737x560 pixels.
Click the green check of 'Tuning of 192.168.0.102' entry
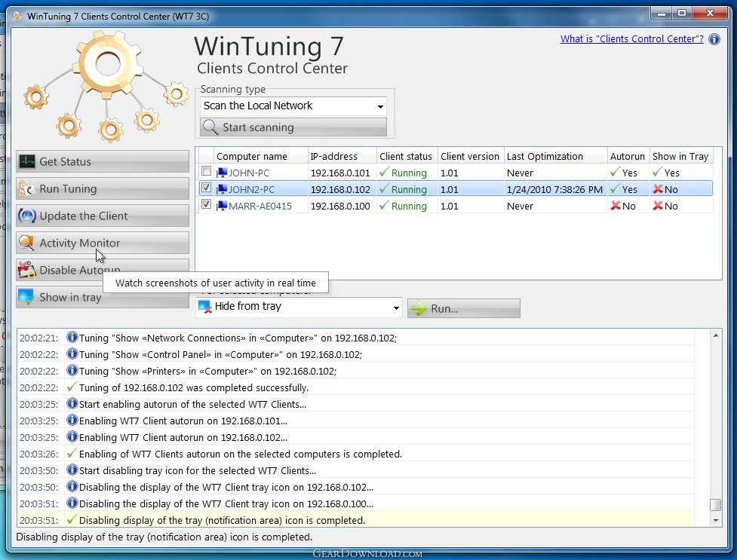pyautogui.click(x=72, y=387)
